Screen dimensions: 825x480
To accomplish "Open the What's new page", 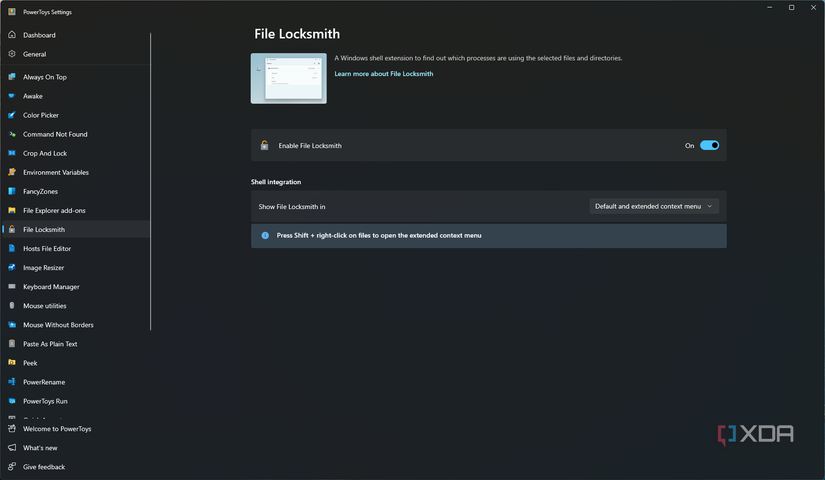I will pyautogui.click(x=76, y=447).
